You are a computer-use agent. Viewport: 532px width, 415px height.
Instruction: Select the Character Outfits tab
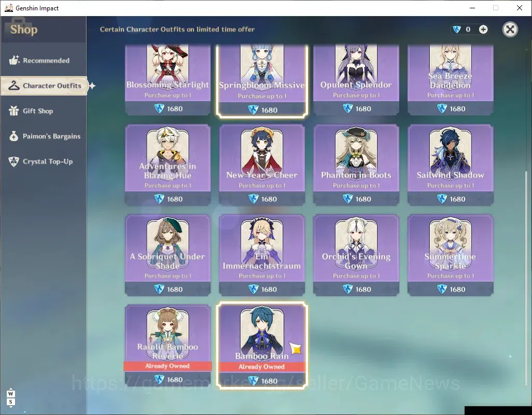[44, 86]
